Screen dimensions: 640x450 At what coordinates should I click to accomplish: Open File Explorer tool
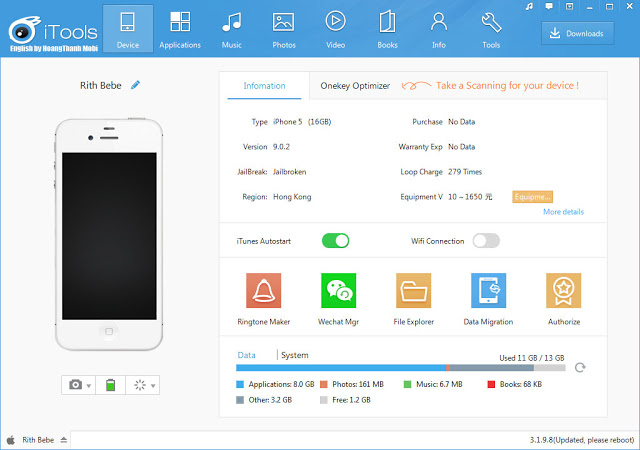click(x=413, y=299)
